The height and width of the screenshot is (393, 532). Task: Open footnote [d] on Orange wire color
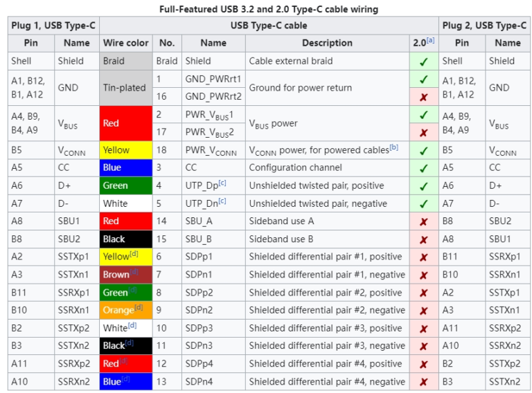click(x=139, y=308)
